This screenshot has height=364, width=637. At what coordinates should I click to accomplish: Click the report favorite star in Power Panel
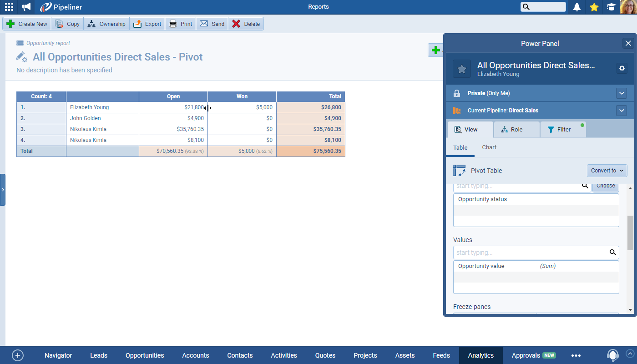coord(461,69)
